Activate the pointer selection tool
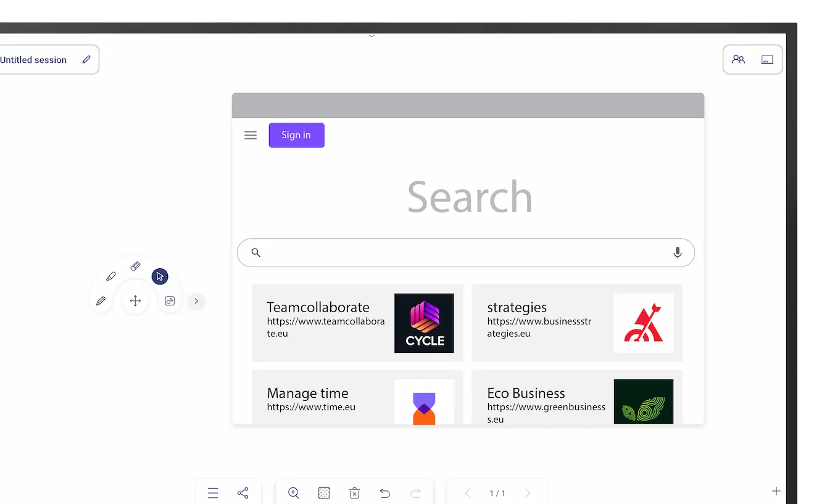Screen dimensions: 835x504 (x=160, y=276)
